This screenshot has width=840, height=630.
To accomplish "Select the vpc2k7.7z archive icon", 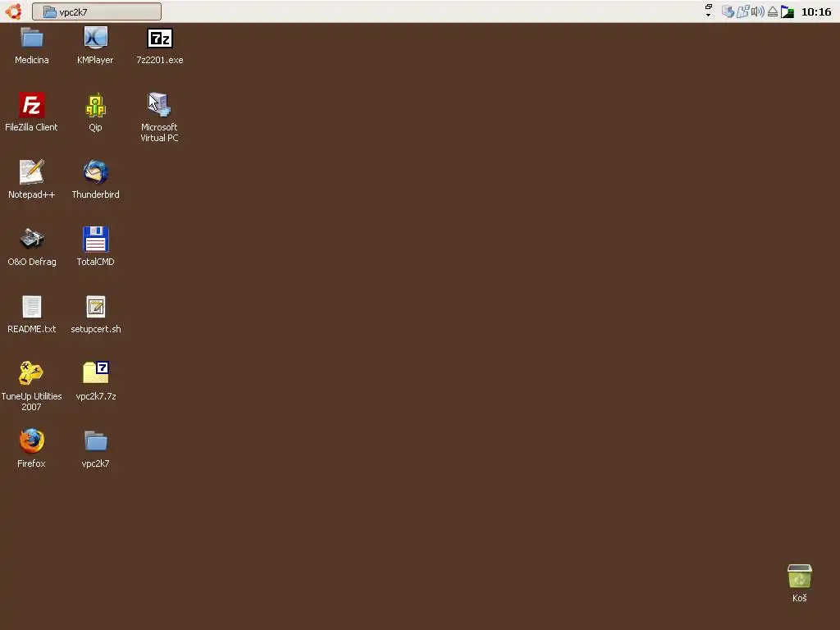I will coord(95,373).
